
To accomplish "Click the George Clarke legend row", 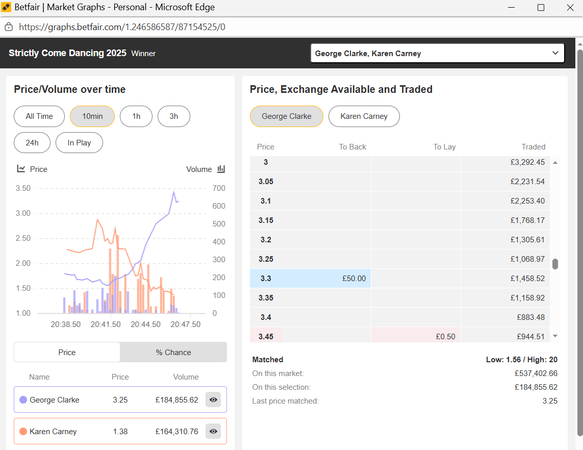I will click(x=120, y=400).
